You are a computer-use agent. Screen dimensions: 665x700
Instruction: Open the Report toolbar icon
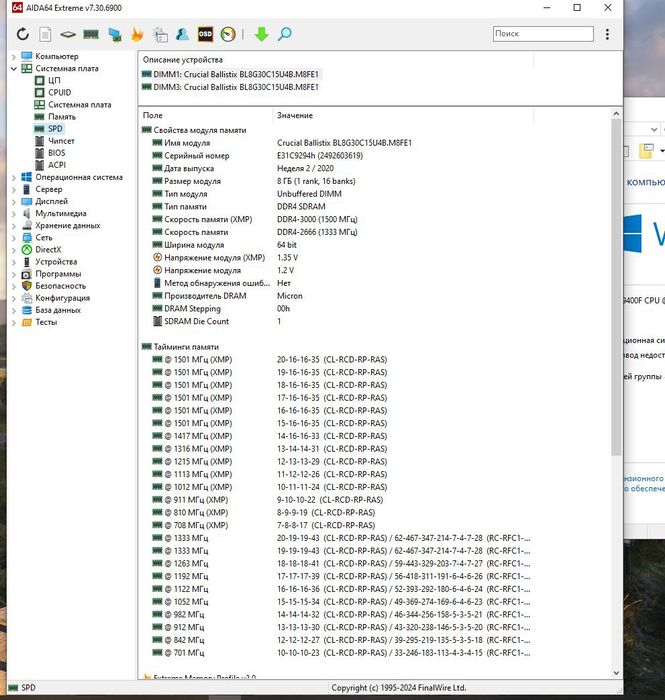coord(45,34)
